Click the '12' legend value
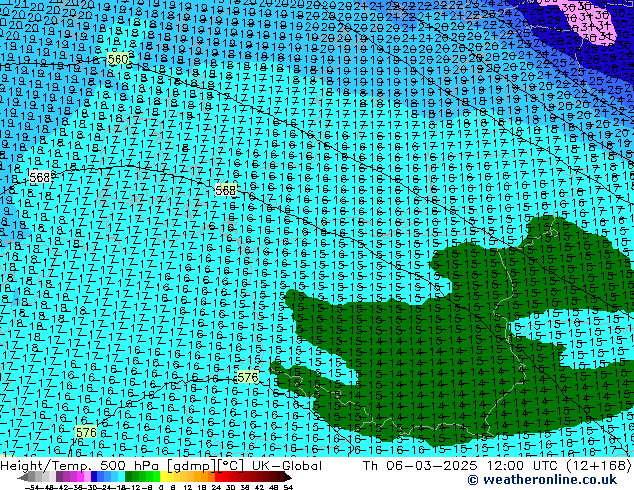Viewport: 634px width, 490px height. [x=187, y=487]
